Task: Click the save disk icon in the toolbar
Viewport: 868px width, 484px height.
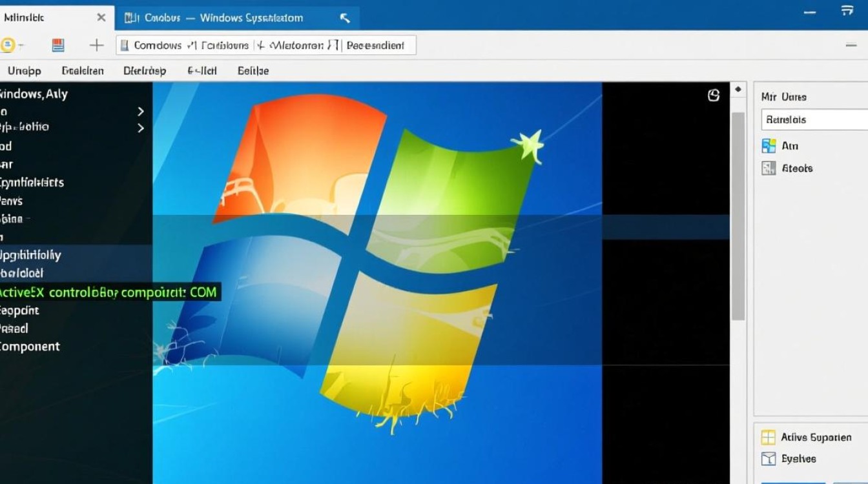Action: 57,45
